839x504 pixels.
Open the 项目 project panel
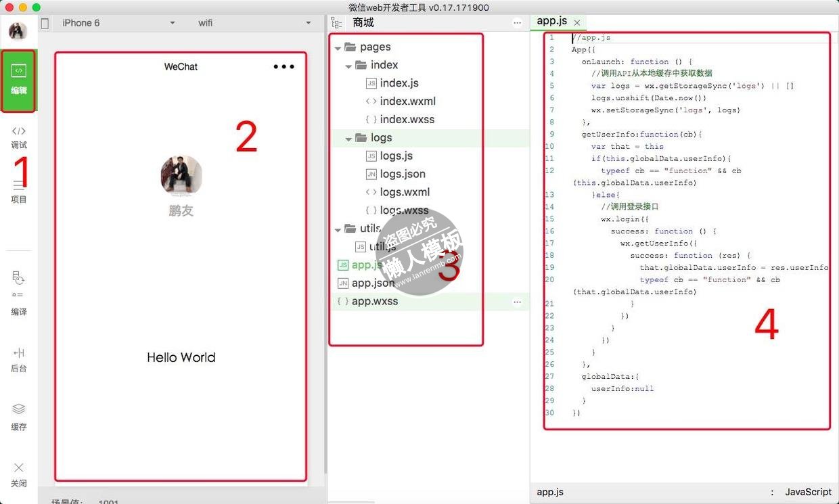(19, 191)
